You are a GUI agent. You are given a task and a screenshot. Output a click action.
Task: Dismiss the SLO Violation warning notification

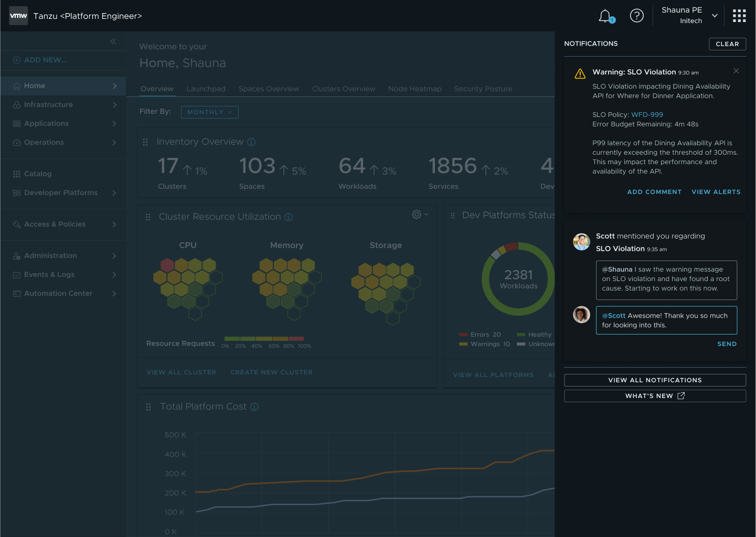point(736,71)
